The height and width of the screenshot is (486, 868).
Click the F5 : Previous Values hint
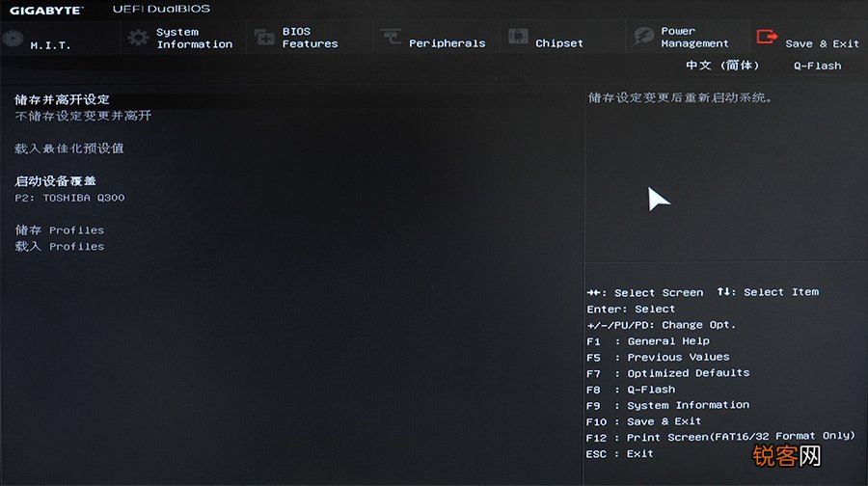click(658, 358)
